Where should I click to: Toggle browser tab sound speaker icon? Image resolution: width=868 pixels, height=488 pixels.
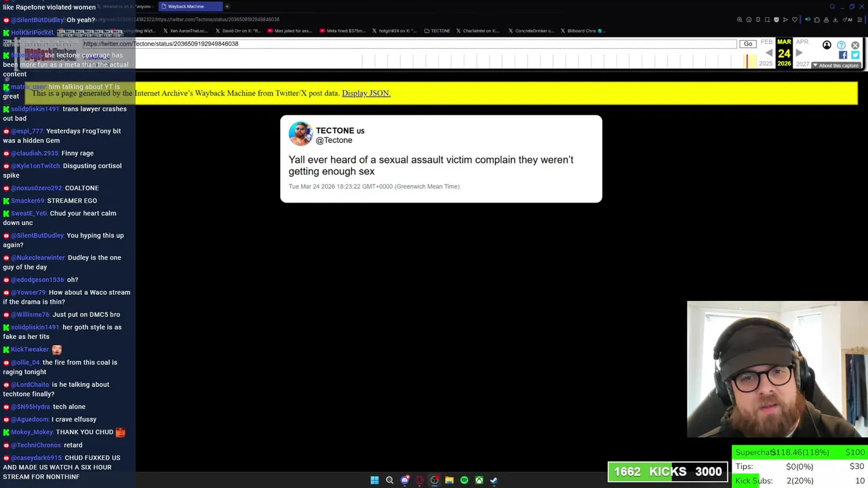(808, 20)
